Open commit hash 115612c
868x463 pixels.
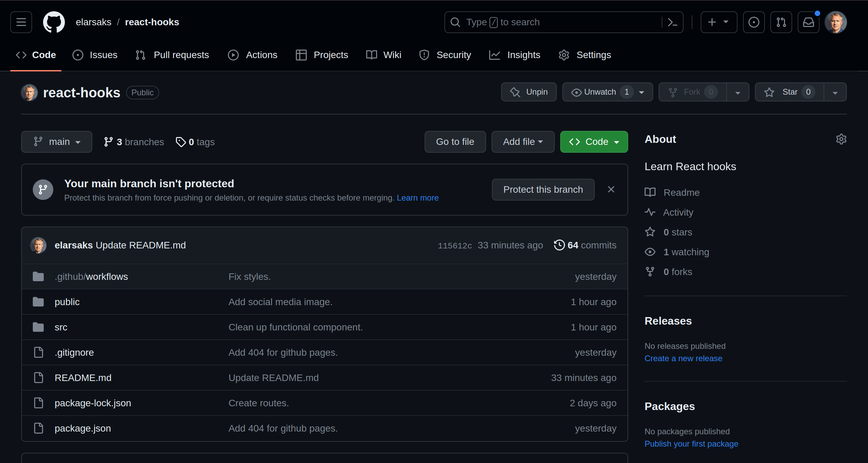click(455, 246)
